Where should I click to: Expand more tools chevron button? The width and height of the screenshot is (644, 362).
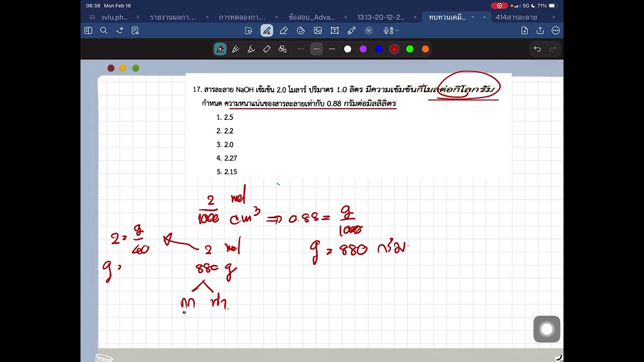[369, 31]
